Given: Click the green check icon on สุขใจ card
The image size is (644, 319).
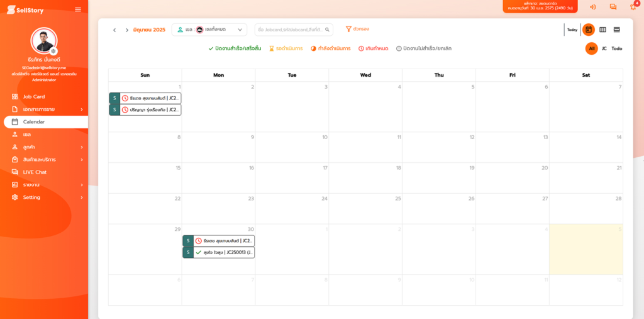Looking at the screenshot, I should point(199,252).
